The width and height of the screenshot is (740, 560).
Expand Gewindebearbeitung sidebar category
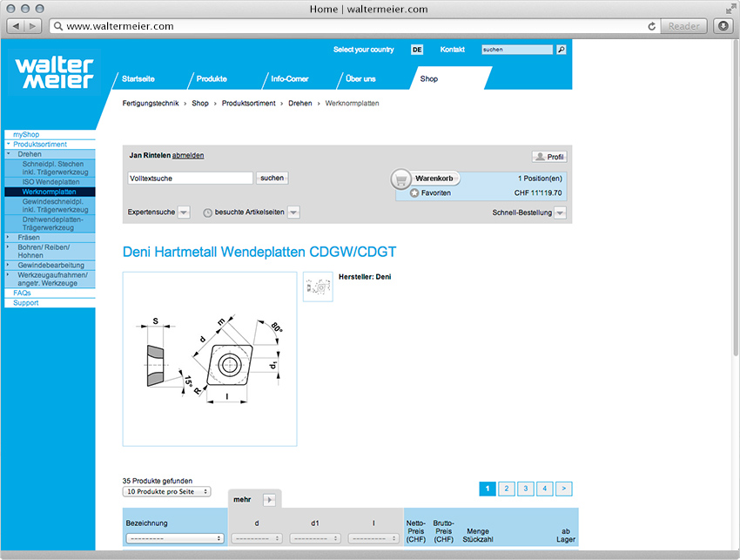click(x=8, y=265)
